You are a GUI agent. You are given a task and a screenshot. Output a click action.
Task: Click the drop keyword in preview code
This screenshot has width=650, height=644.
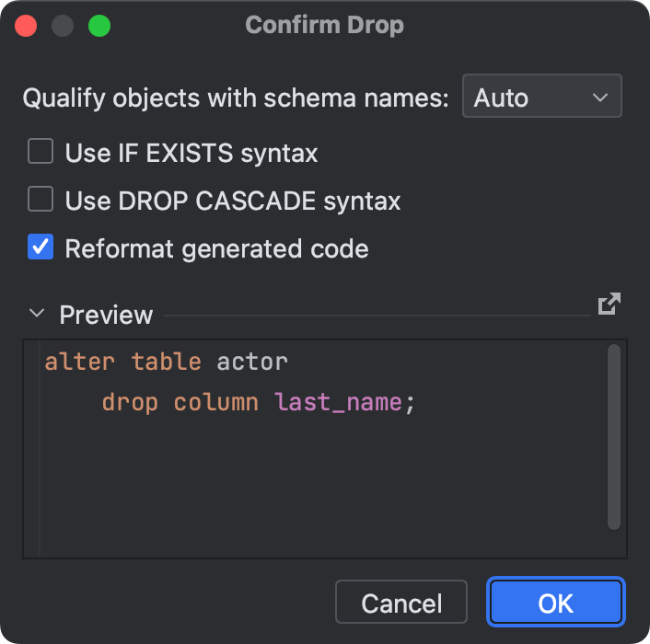130,402
